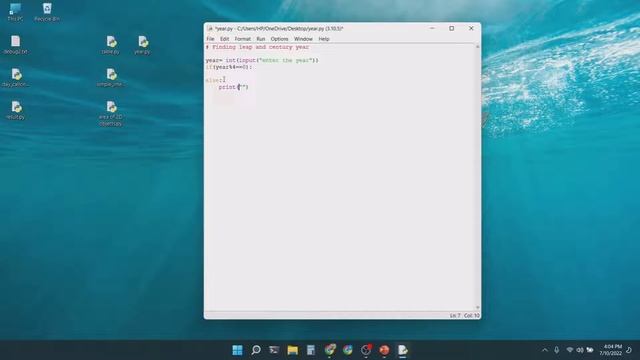Select the This PC desktop icon
The image size is (640, 360).
[15, 12]
